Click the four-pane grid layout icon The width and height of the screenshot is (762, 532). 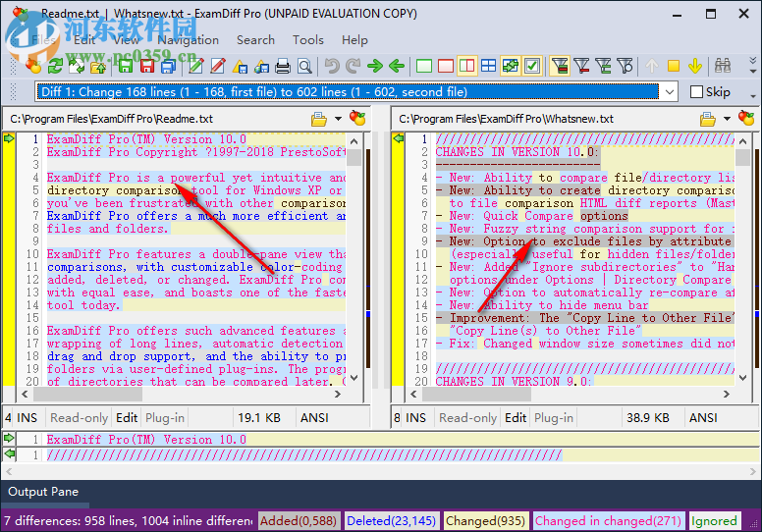tap(488, 66)
